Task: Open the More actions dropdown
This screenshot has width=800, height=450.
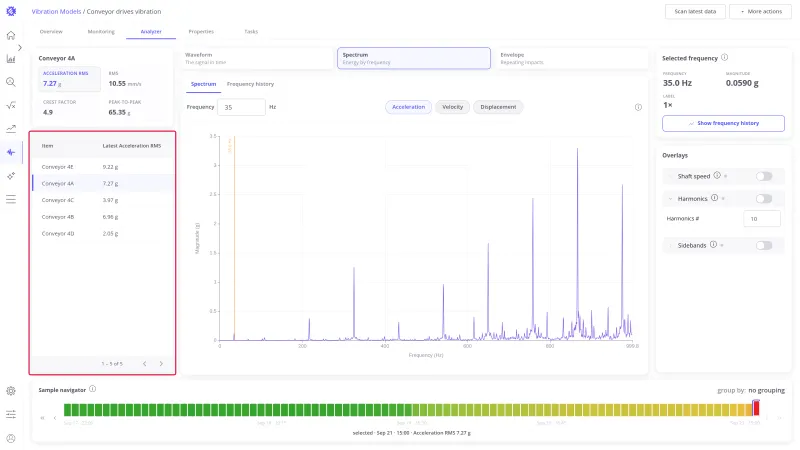Action: [x=760, y=11]
